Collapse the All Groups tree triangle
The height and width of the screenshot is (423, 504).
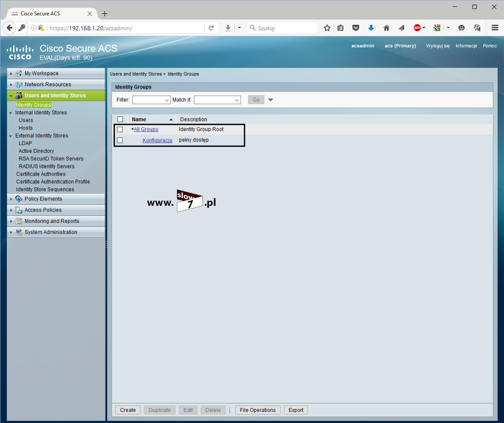pyautogui.click(x=132, y=129)
